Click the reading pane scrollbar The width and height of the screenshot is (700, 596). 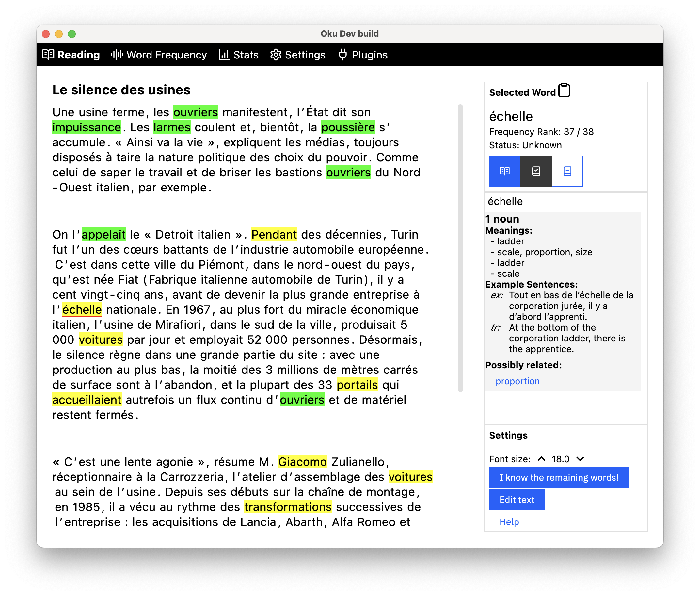click(460, 248)
